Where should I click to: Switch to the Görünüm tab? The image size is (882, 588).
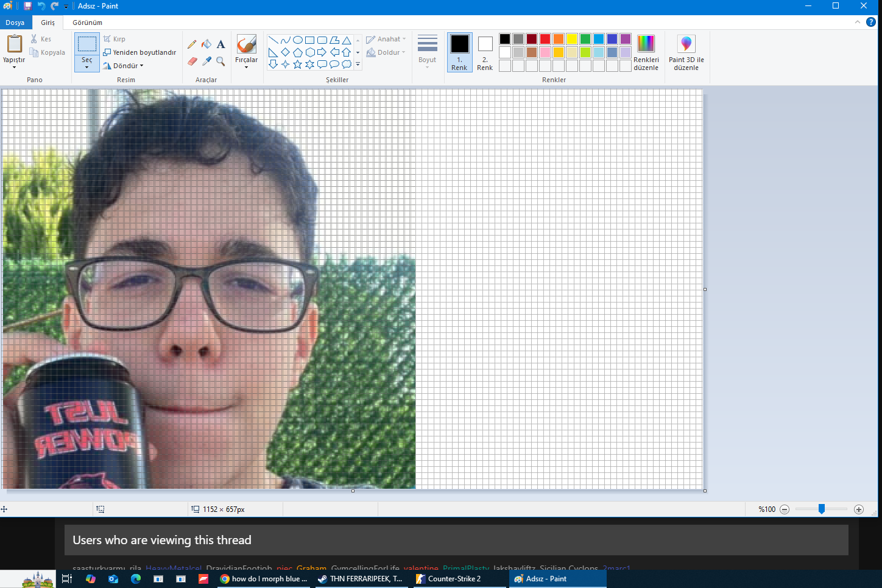(x=87, y=23)
